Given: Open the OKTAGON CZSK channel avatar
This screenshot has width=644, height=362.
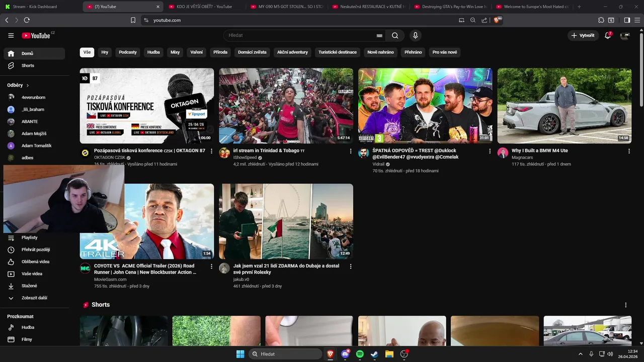Looking at the screenshot, I should [85, 153].
